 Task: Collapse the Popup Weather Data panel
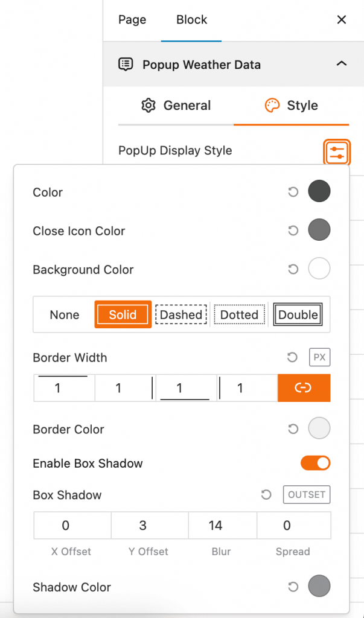click(341, 64)
